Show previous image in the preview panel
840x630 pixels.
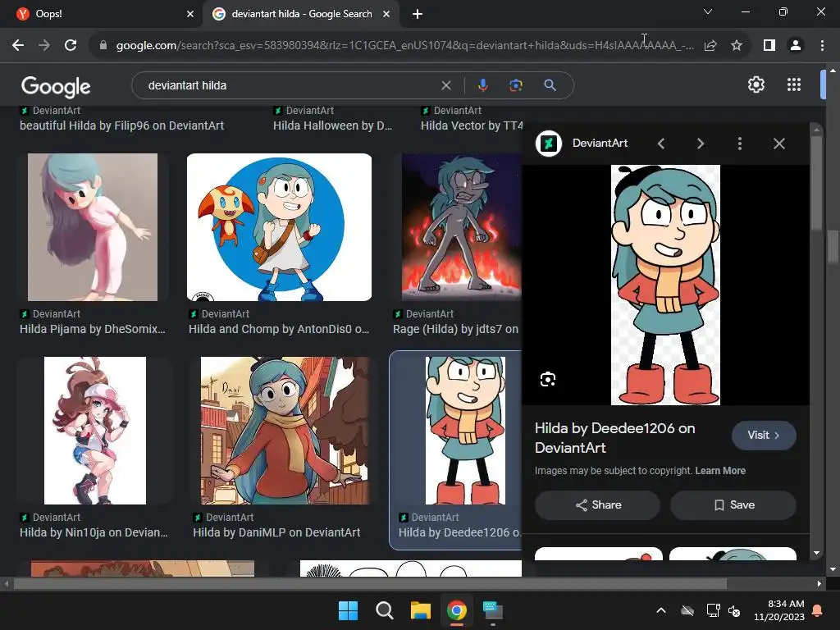pos(661,144)
